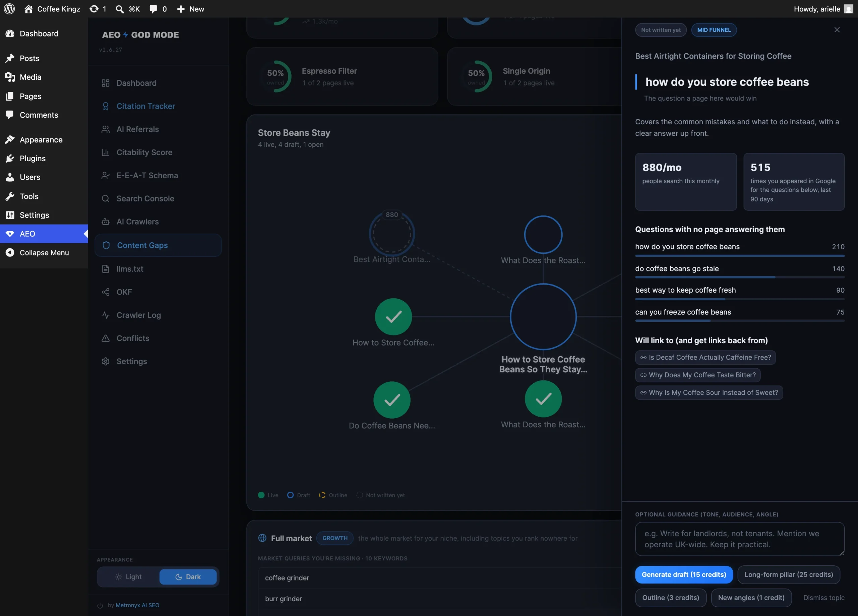Screen dimensions: 858x616
Task: Click Generate draft (15 credits) button
Action: click(x=684, y=574)
